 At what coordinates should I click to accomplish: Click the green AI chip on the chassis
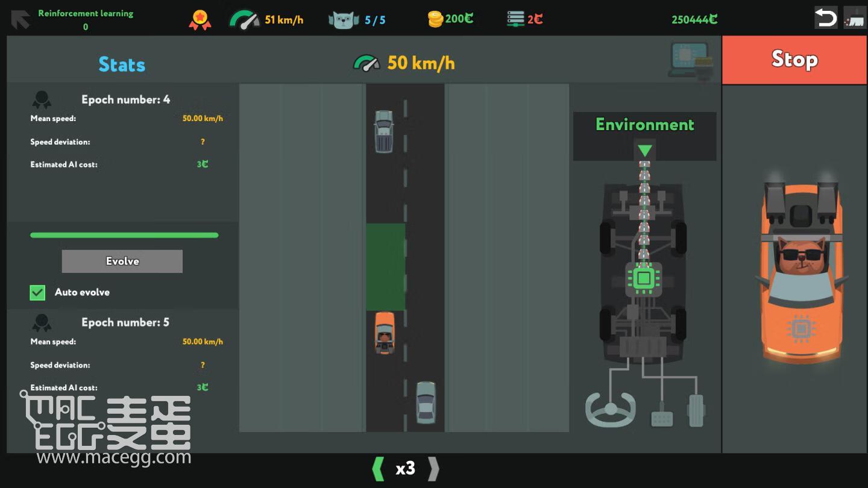[x=644, y=278]
